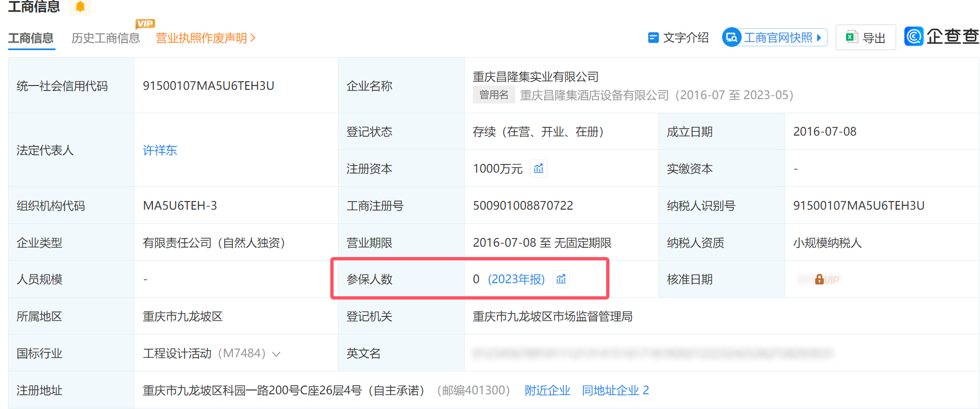Click the orange bell notification icon
This screenshot has width=980, height=409.
click(80, 7)
